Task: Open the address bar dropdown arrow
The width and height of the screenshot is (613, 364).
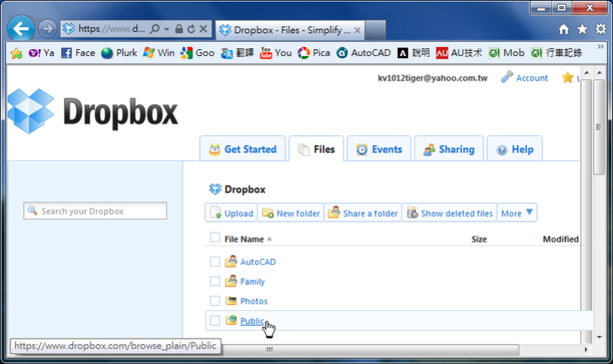Action: click(166, 29)
